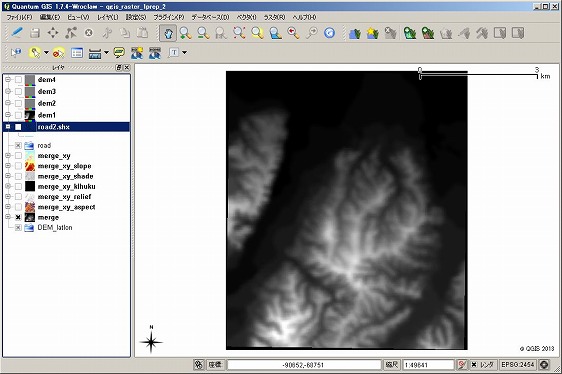Open the ファイル(F) menu
Screen dimensions: 562x374
pyautogui.click(x=19, y=17)
